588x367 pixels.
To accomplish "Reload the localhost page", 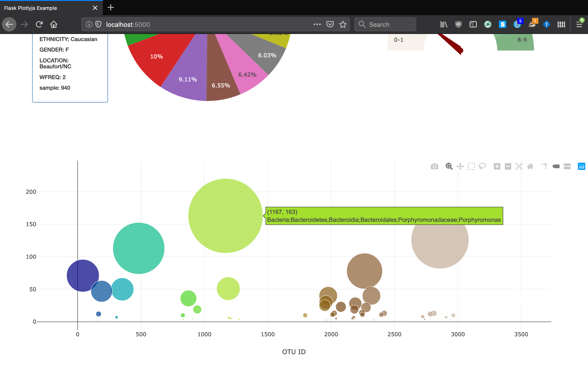I will point(39,24).
